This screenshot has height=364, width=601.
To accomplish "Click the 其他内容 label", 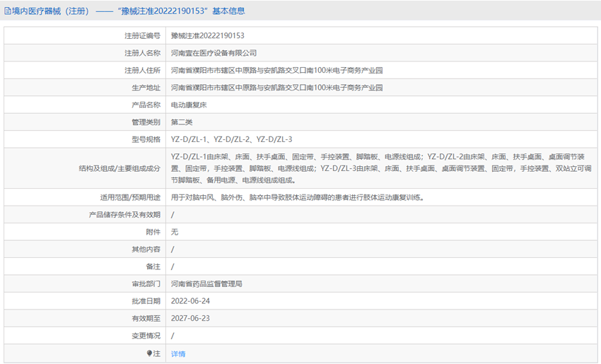I will coord(146,249).
